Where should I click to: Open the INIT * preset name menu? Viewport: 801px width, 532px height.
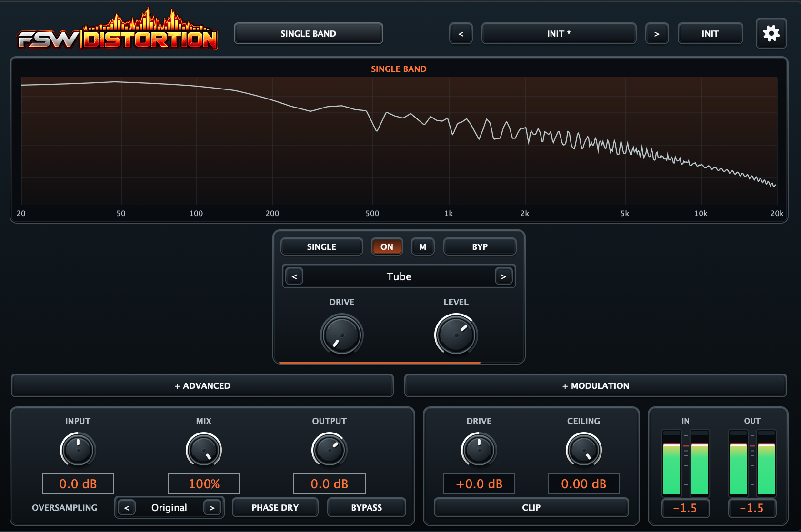tap(559, 33)
